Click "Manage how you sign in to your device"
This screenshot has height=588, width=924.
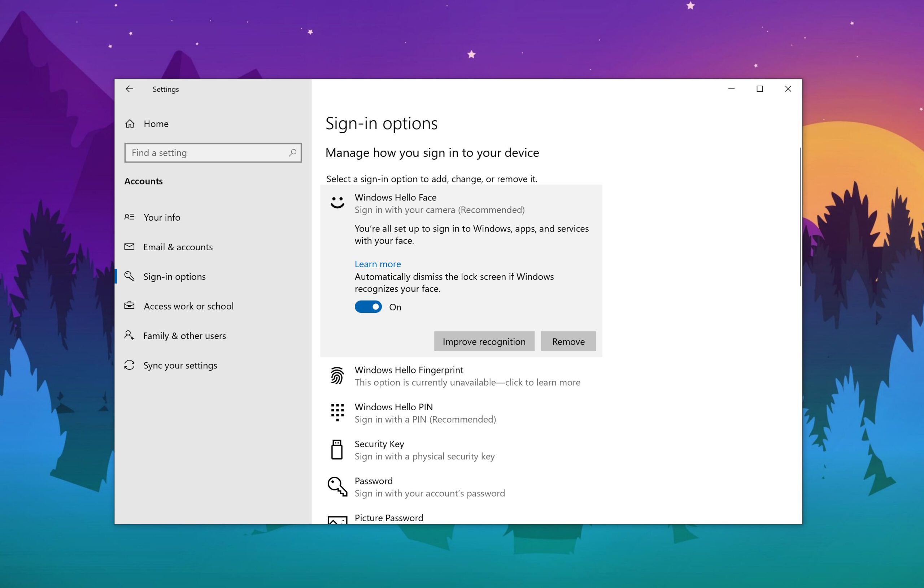click(432, 152)
